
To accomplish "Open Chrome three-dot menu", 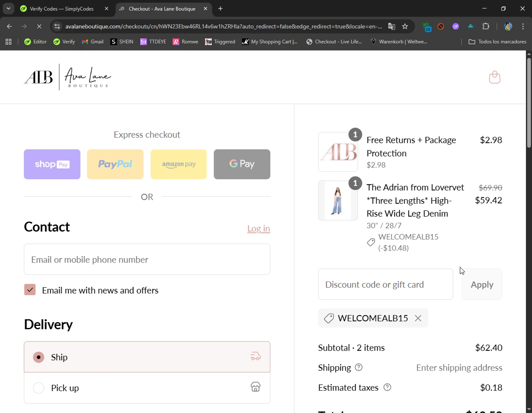I will click(x=523, y=27).
